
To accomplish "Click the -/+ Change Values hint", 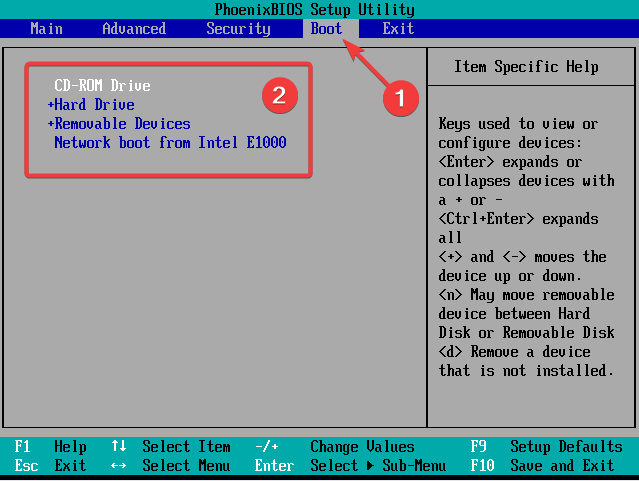I will point(335,447).
